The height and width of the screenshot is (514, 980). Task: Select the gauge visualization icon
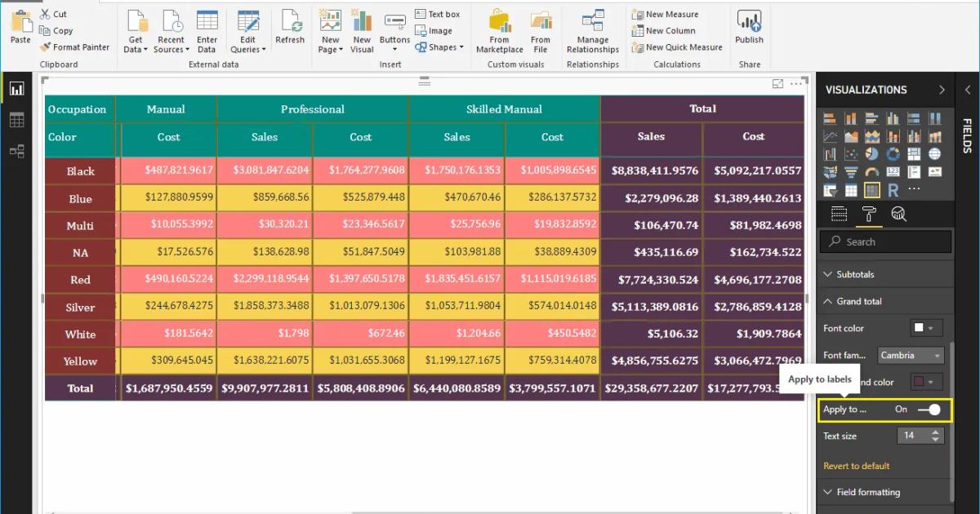pyautogui.click(x=872, y=171)
